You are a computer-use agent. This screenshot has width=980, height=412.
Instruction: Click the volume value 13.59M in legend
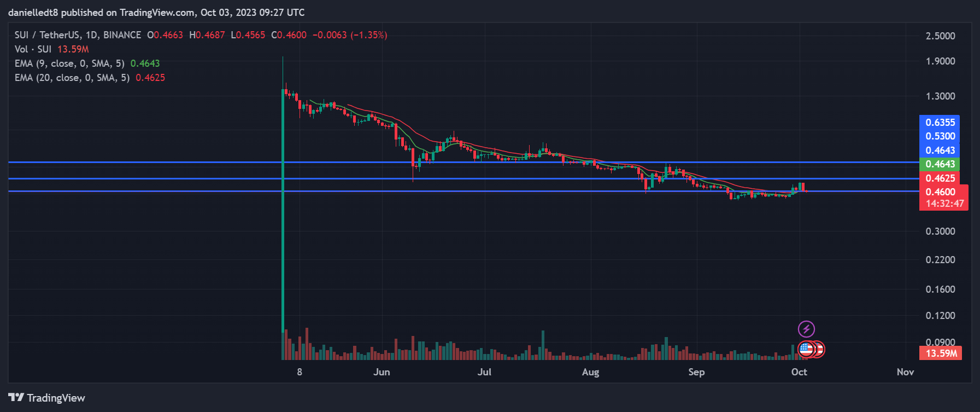pyautogui.click(x=73, y=49)
